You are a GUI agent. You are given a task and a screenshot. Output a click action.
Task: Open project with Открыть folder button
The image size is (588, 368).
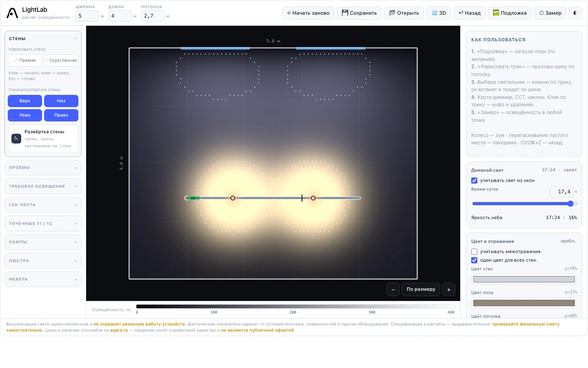click(404, 13)
